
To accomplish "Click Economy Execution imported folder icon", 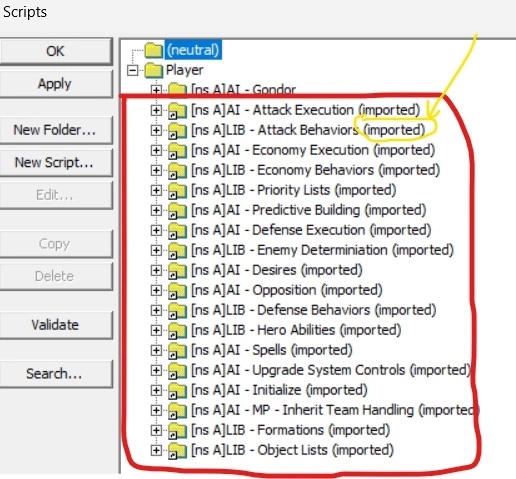I will pos(177,150).
